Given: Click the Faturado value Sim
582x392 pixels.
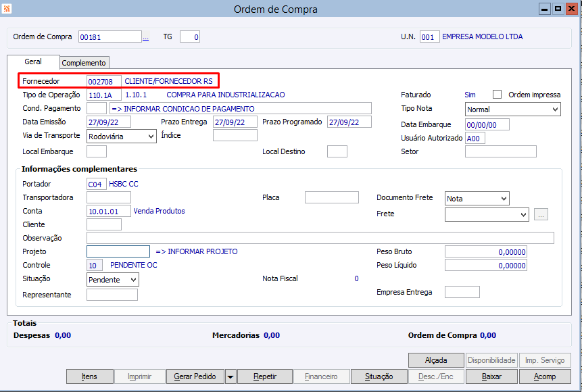Looking at the screenshot, I should coord(470,95).
